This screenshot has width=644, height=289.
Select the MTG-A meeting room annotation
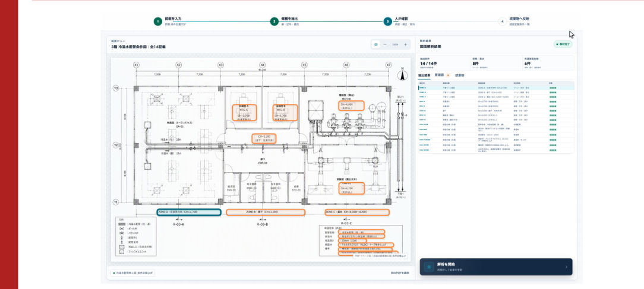click(x=244, y=112)
